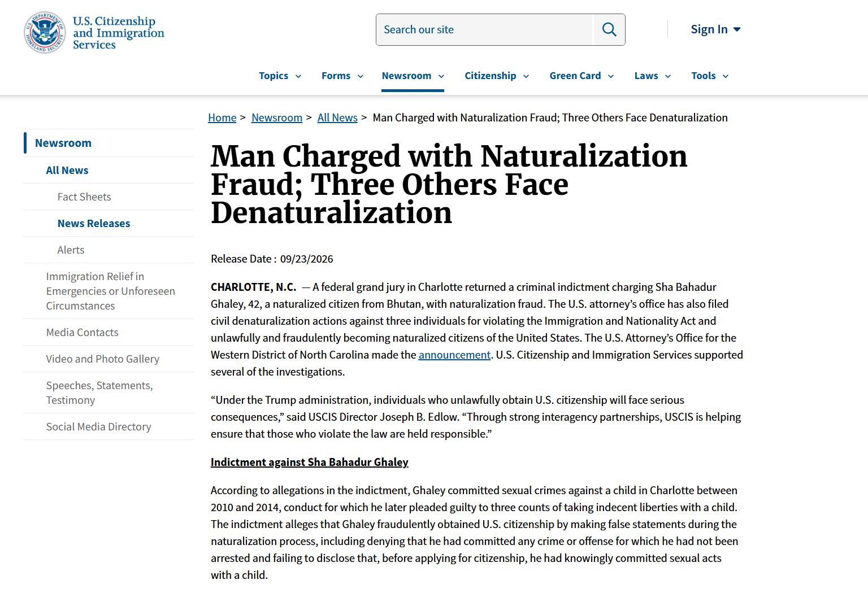Expand the Forms menu chevron
This screenshot has width=868, height=593.
click(361, 76)
